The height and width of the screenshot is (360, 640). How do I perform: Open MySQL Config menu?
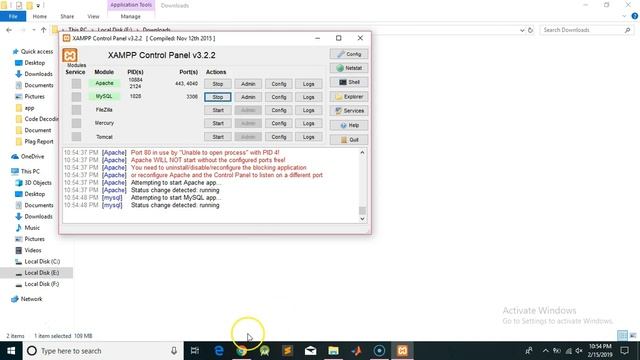point(279,97)
